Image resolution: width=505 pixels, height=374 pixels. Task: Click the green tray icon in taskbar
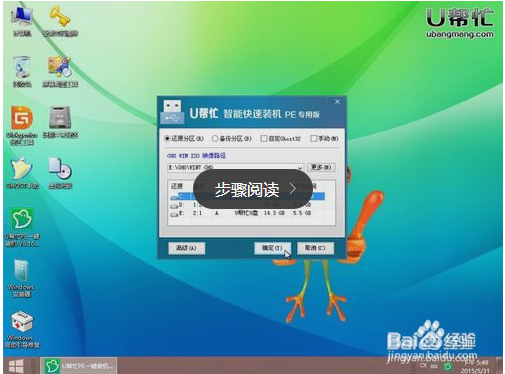coord(448,367)
